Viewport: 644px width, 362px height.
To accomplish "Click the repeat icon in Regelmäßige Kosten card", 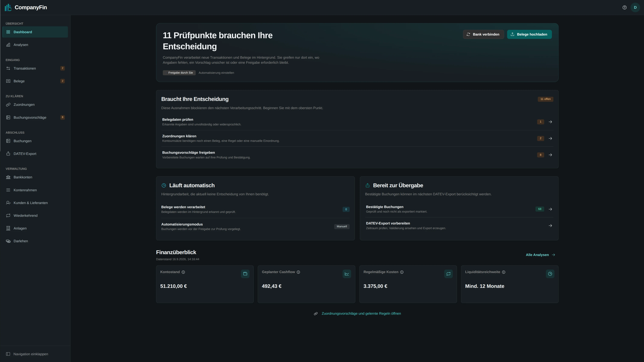I will [x=448, y=274].
